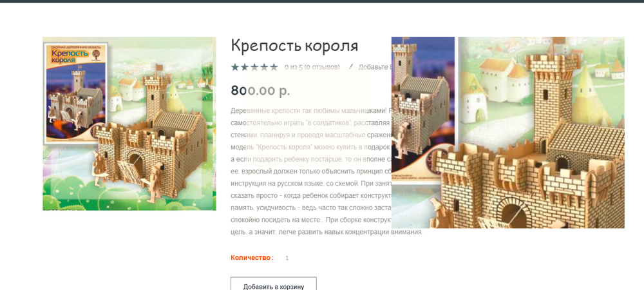The height and width of the screenshot is (290, 644).
Task: Click the product title 'Крепость короля'
Action: [x=294, y=46]
